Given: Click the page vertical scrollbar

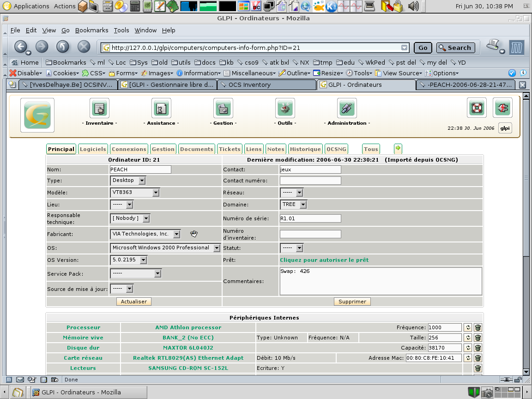Looking at the screenshot, I should coord(526,234).
